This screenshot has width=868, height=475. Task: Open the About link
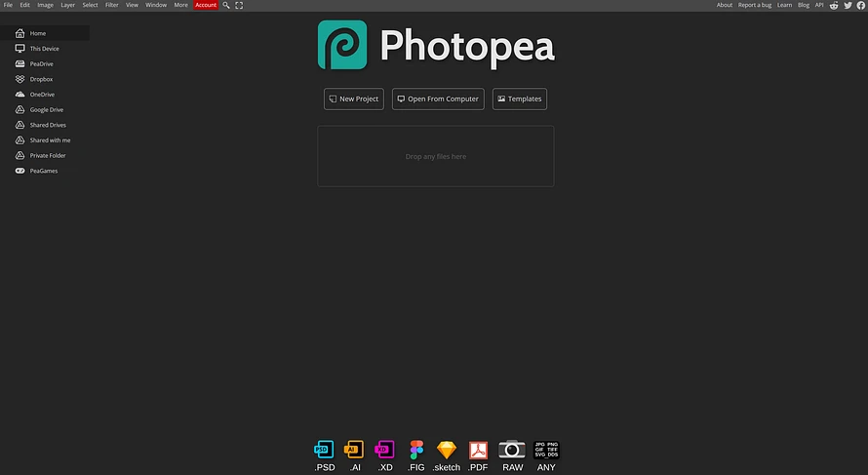point(724,5)
